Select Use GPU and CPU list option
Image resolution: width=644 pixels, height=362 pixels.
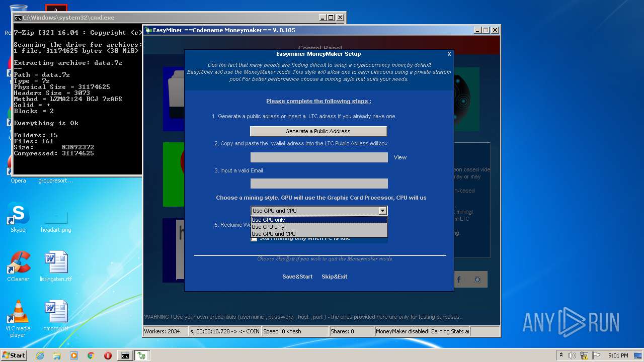click(x=319, y=234)
